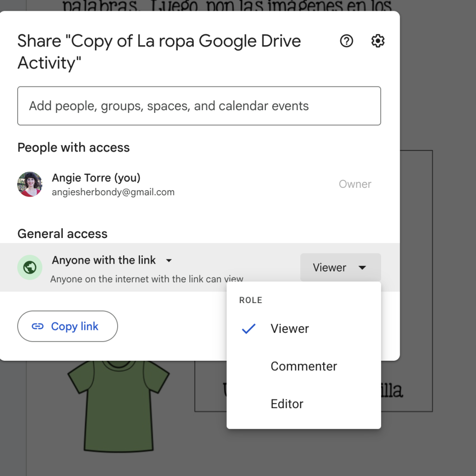
Task: Click the Copy link button
Action: tap(67, 326)
